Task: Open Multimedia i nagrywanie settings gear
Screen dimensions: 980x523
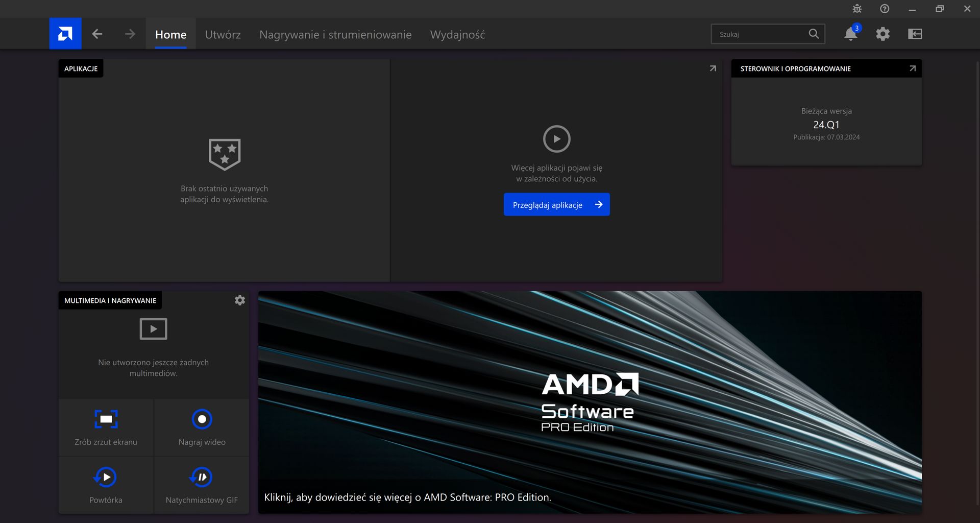Action: click(x=240, y=300)
